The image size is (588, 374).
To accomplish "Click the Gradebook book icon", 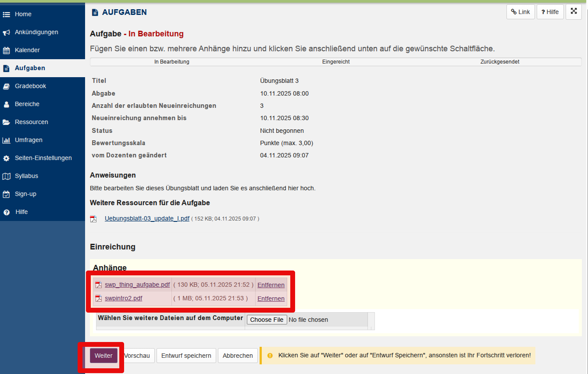I will pos(7,86).
